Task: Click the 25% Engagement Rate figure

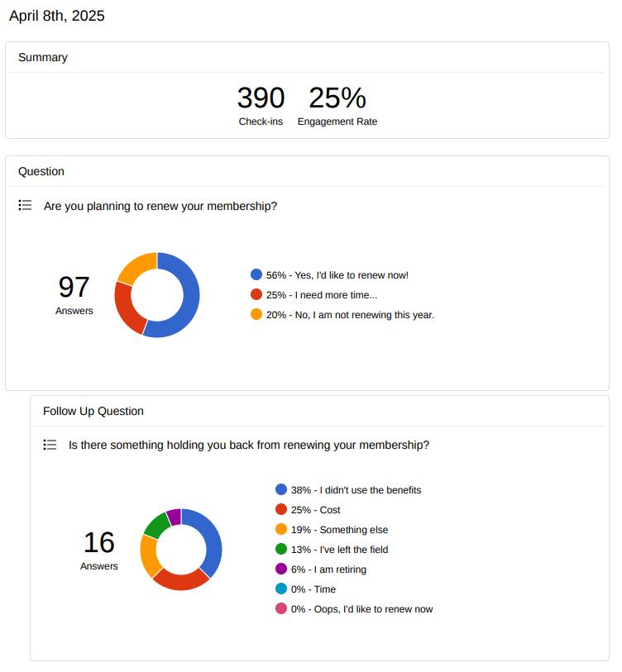Action: 337,98
